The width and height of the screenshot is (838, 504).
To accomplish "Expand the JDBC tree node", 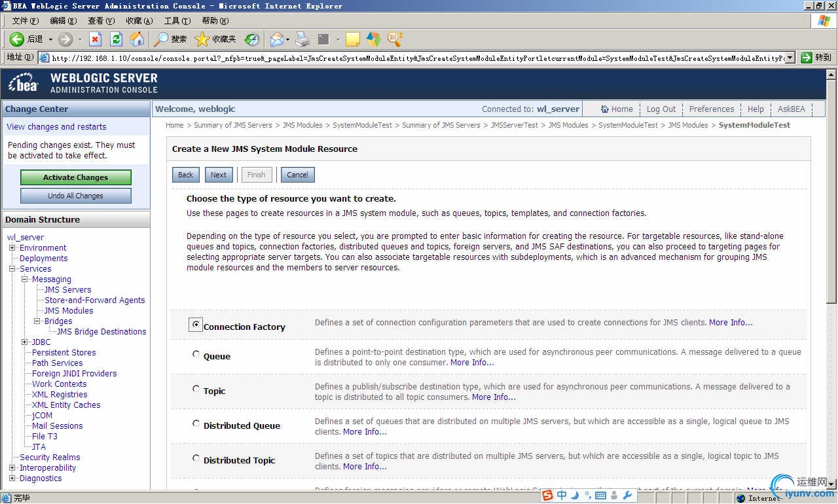I will pyautogui.click(x=25, y=342).
